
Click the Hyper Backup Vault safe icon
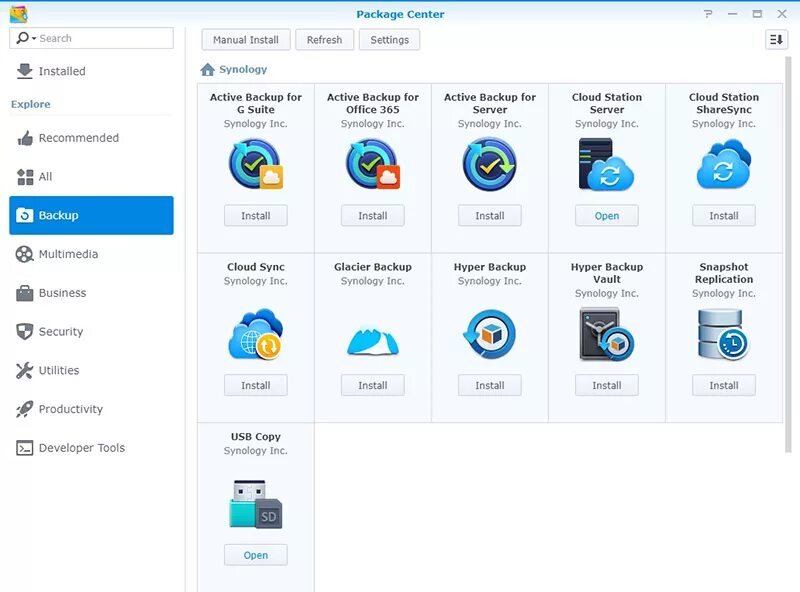click(x=607, y=334)
